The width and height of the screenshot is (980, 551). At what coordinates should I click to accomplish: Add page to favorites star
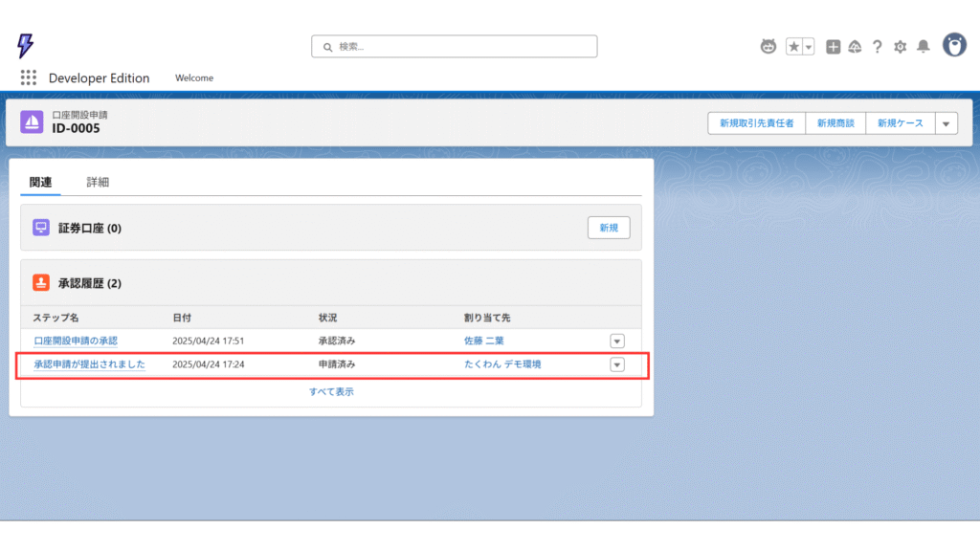(x=793, y=46)
